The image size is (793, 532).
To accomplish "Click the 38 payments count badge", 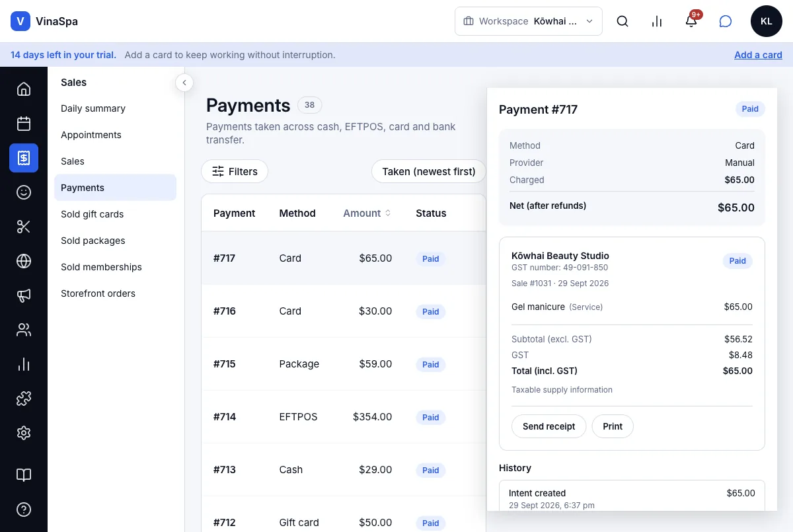I will tap(309, 104).
